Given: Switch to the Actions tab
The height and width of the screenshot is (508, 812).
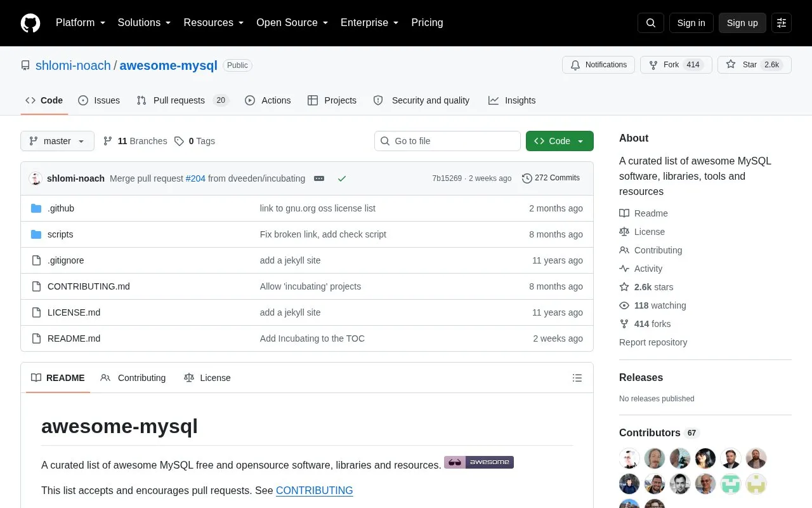Looking at the screenshot, I should coord(268,100).
